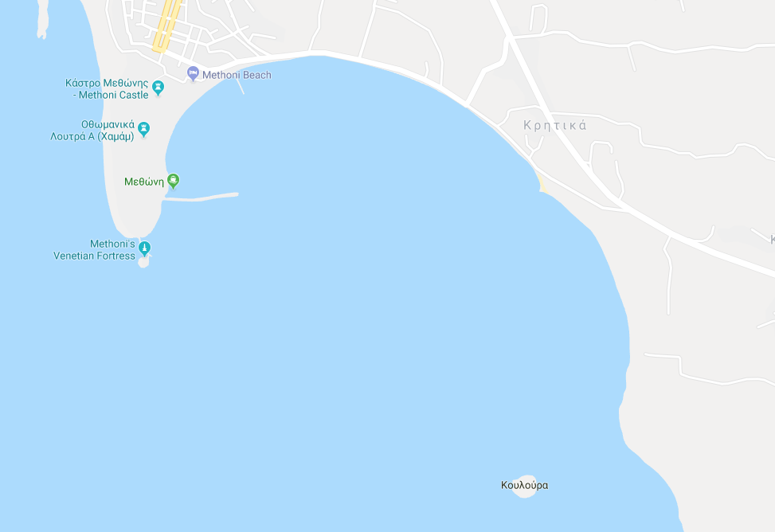Click the Κρητικά area name
Screen dimensions: 775x532
(x=555, y=126)
